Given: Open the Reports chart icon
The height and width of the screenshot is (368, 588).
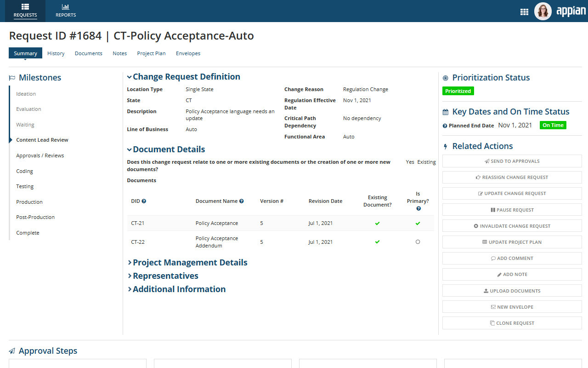Looking at the screenshot, I should click(x=66, y=7).
